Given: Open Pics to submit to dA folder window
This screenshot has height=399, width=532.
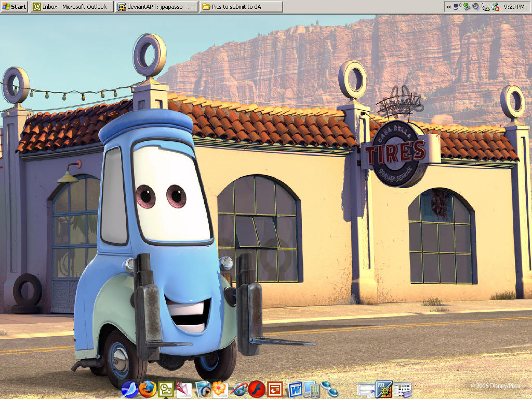Looking at the screenshot, I should pyautogui.click(x=241, y=6).
